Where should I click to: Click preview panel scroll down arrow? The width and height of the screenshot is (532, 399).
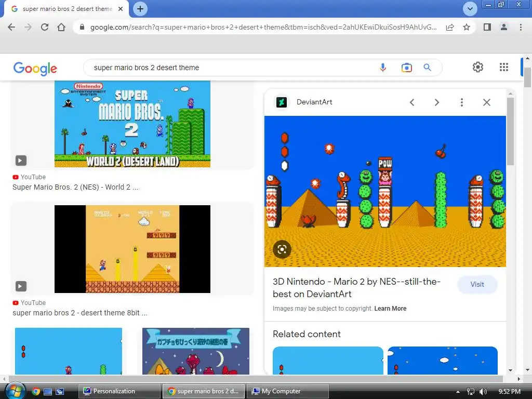[x=510, y=370]
